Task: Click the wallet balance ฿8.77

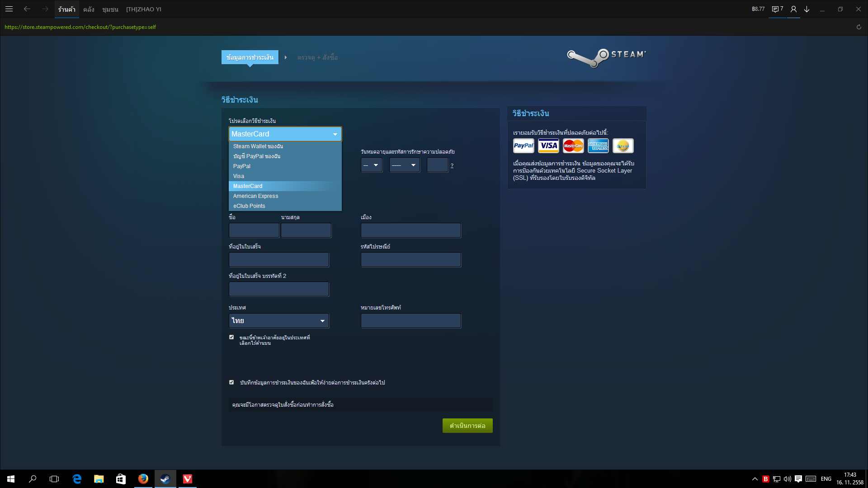Action: [758, 9]
